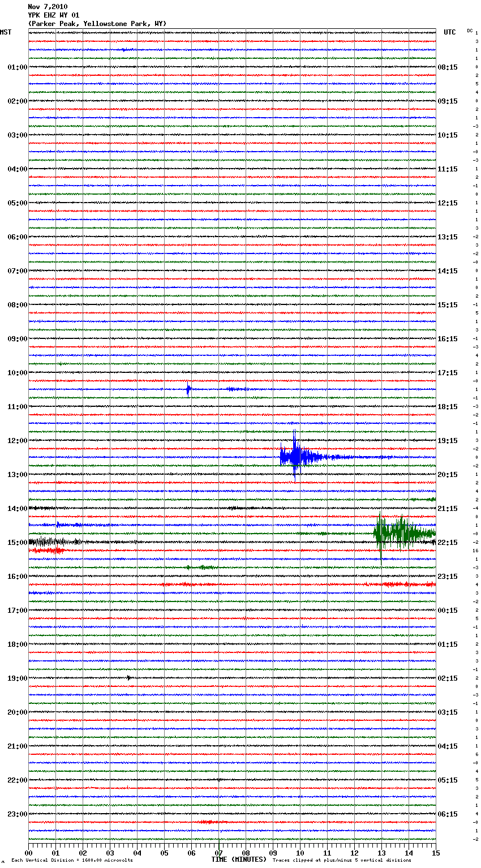Select the 15:00 MST time label
The image size is (481, 868).
pyautogui.click(x=18, y=543)
